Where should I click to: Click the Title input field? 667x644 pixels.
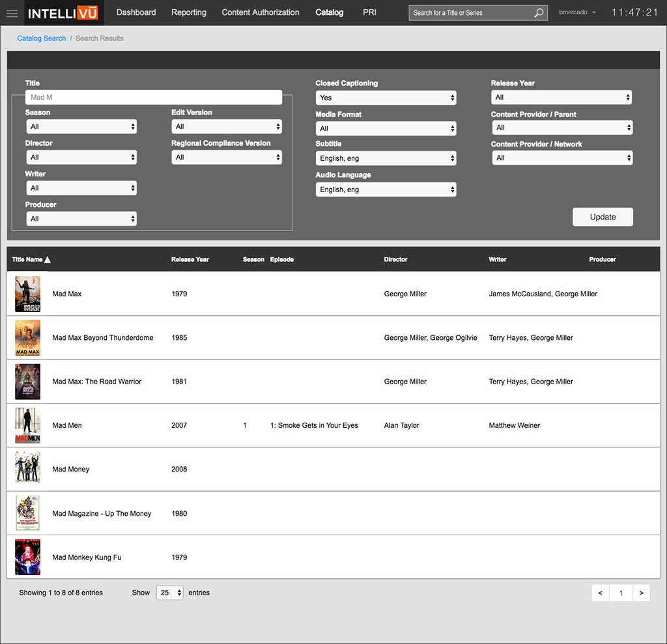click(154, 98)
